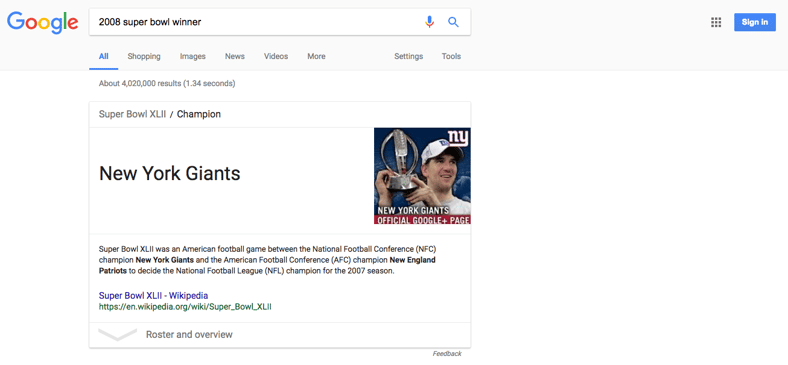
Task: Open the Google apps grid
Action: click(x=716, y=22)
